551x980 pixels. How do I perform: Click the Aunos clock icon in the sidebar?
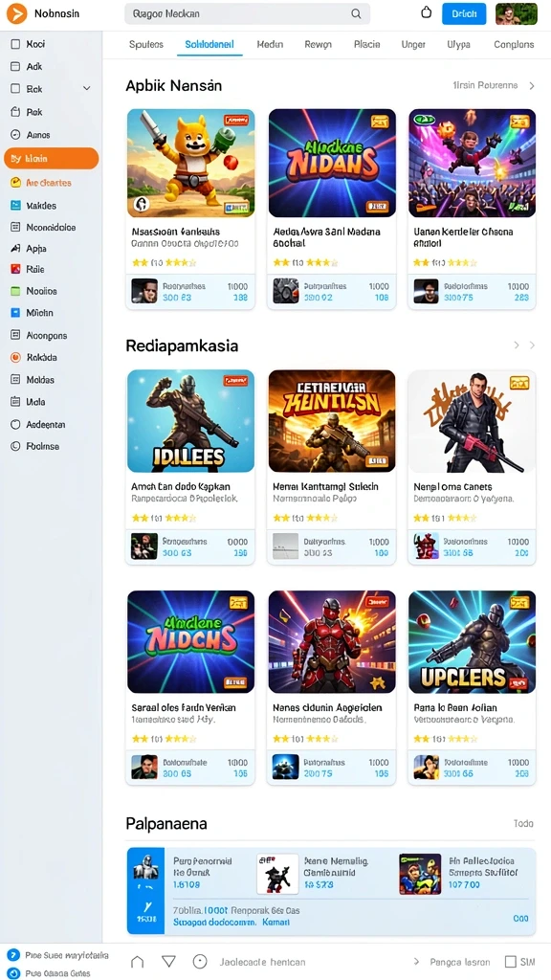(x=16, y=134)
